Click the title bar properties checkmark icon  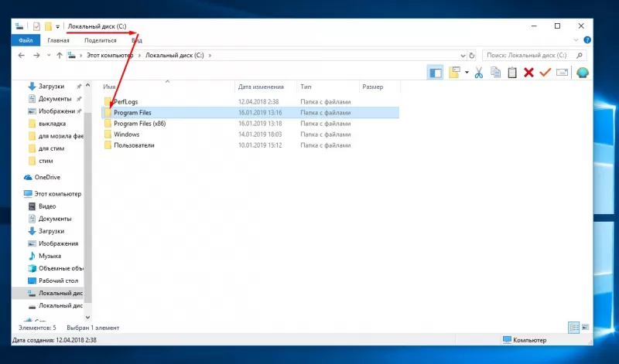(x=36, y=26)
